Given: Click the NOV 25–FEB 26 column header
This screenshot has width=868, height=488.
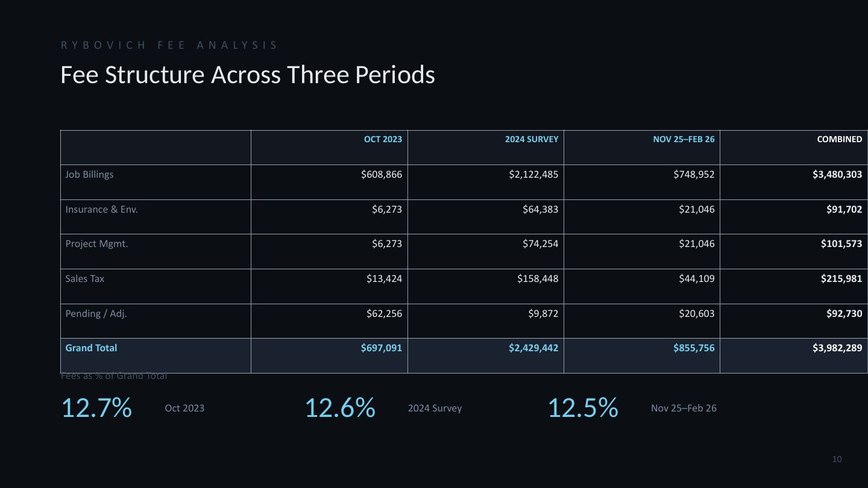Looking at the screenshot, I should pyautogui.click(x=684, y=139).
